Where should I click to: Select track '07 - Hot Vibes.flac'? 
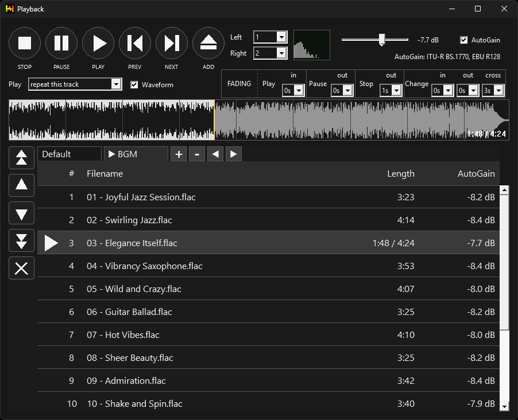point(268,335)
